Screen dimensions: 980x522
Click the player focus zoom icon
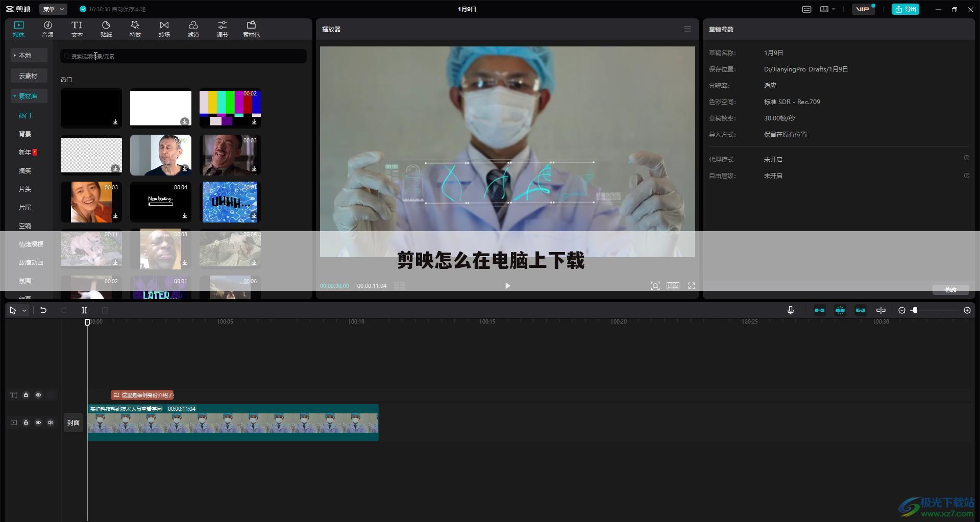(x=655, y=286)
